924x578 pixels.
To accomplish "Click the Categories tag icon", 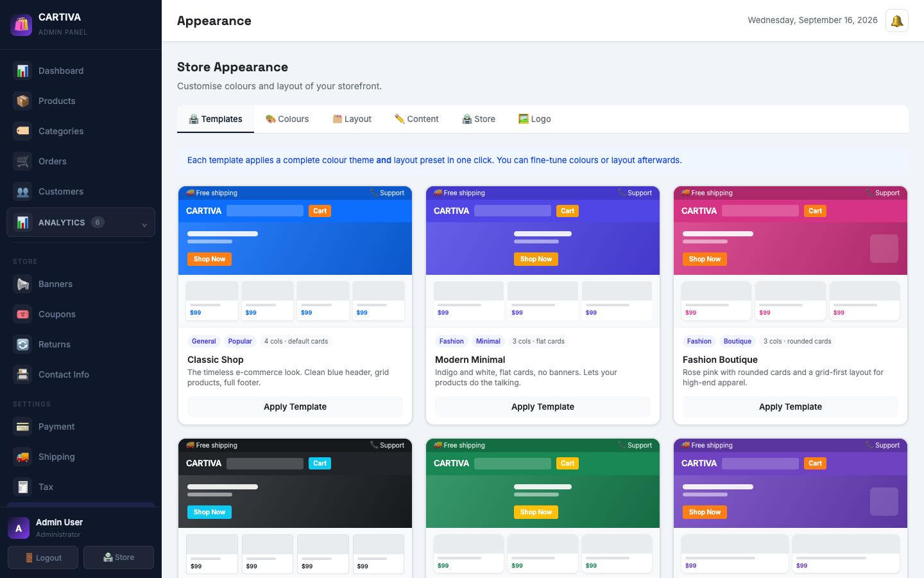I will click(22, 131).
